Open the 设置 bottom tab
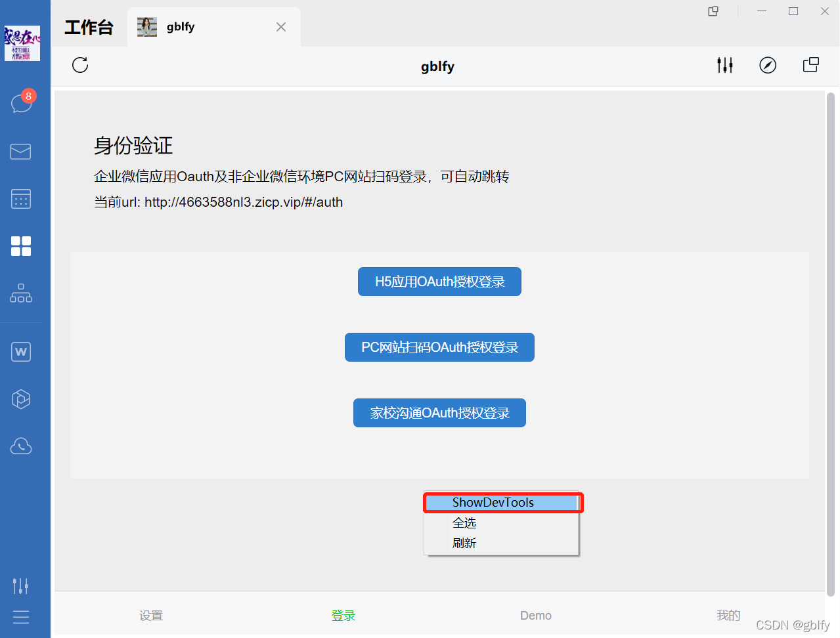The image size is (840, 638). (151, 616)
